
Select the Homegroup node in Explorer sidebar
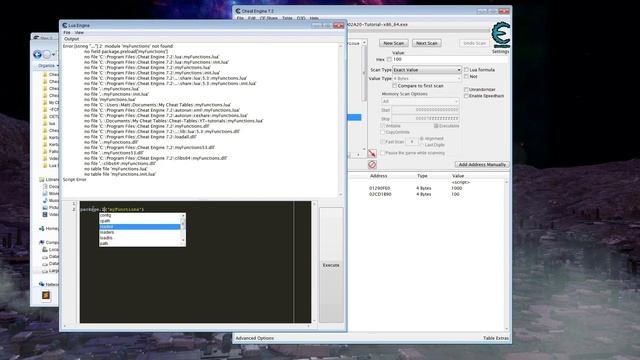[49, 229]
